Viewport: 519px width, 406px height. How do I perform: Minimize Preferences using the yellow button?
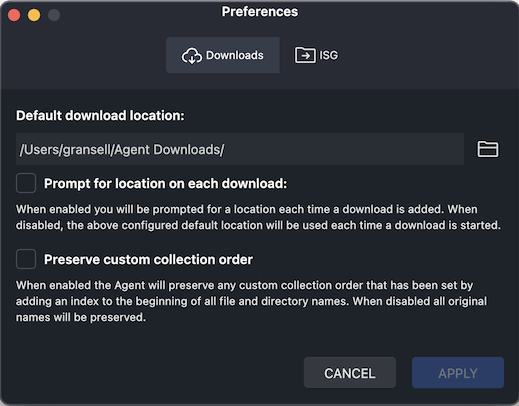pos(34,15)
